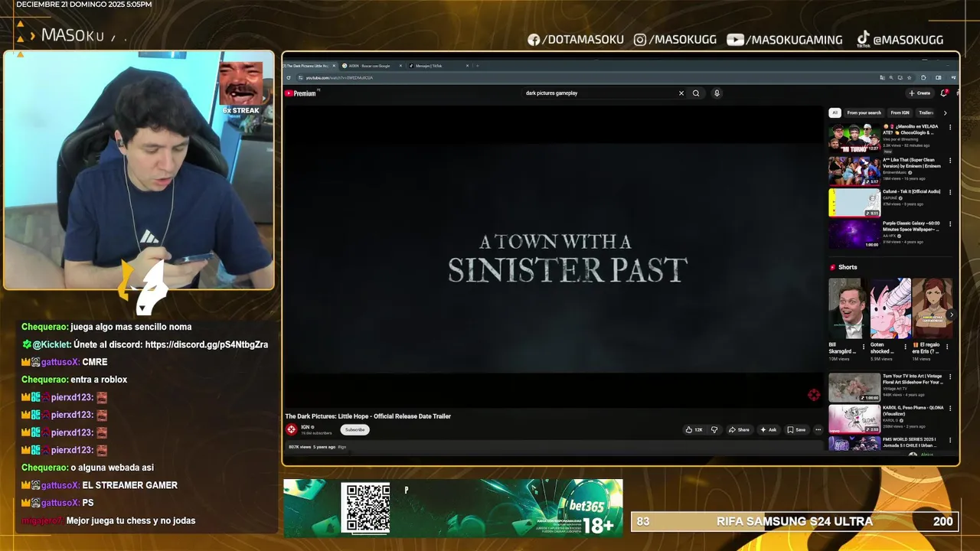This screenshot has width=980, height=551.
Task: Switch to 'The Dark Pictures Little Hope' tab
Action: pyautogui.click(x=309, y=66)
